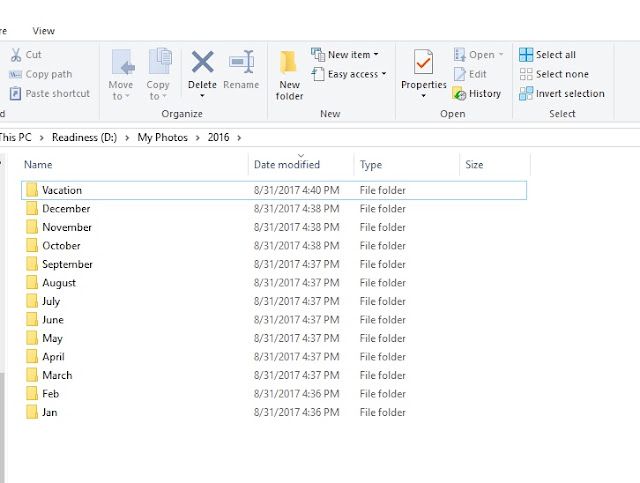Image resolution: width=640 pixels, height=483 pixels.
Task: Sort by the Type column header
Action: coord(371,165)
